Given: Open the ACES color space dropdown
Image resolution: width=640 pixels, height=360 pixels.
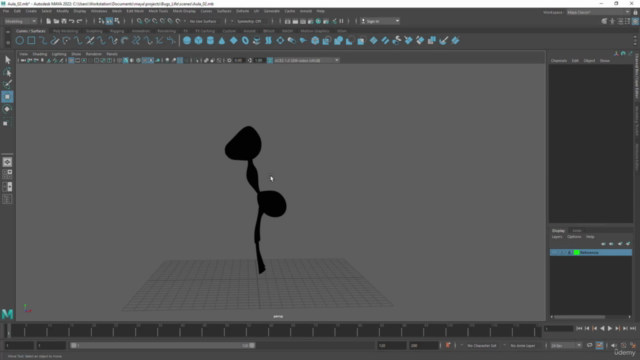Looking at the screenshot, I should point(306,60).
